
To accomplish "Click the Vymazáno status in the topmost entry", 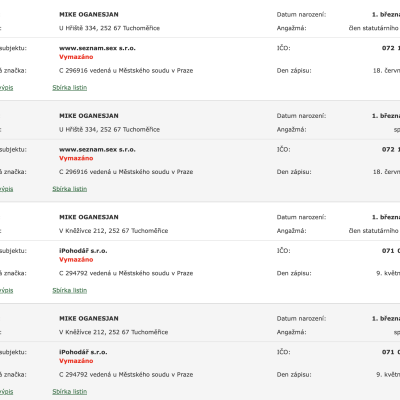I will pos(76,57).
